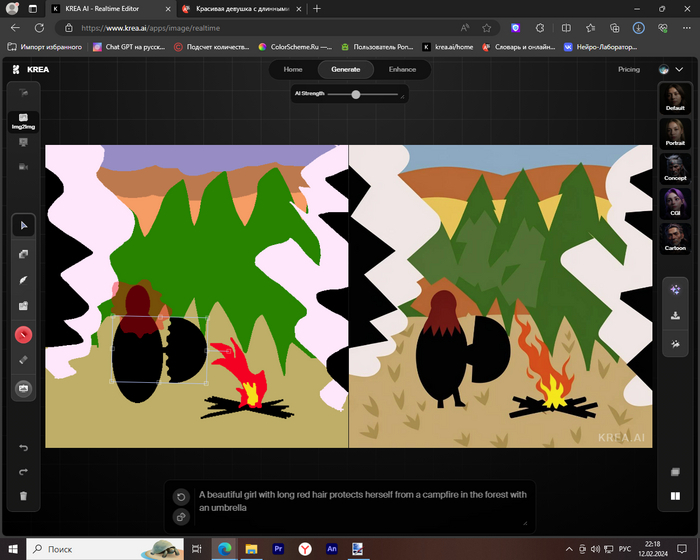Switch to the Enhance tab

coord(402,70)
